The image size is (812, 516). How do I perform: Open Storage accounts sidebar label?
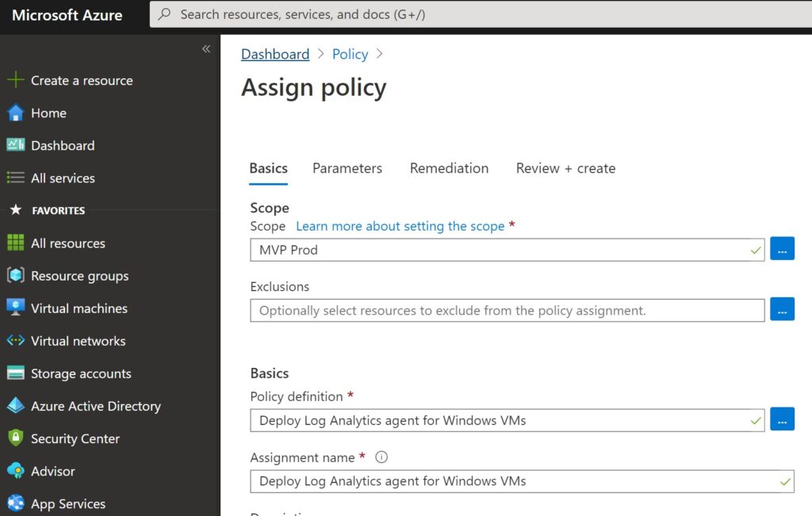point(81,373)
